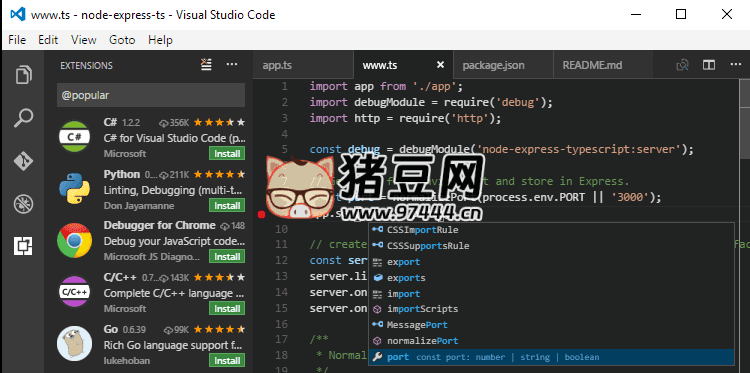
Task: Click the C# extension star rating
Action: [x=219, y=123]
